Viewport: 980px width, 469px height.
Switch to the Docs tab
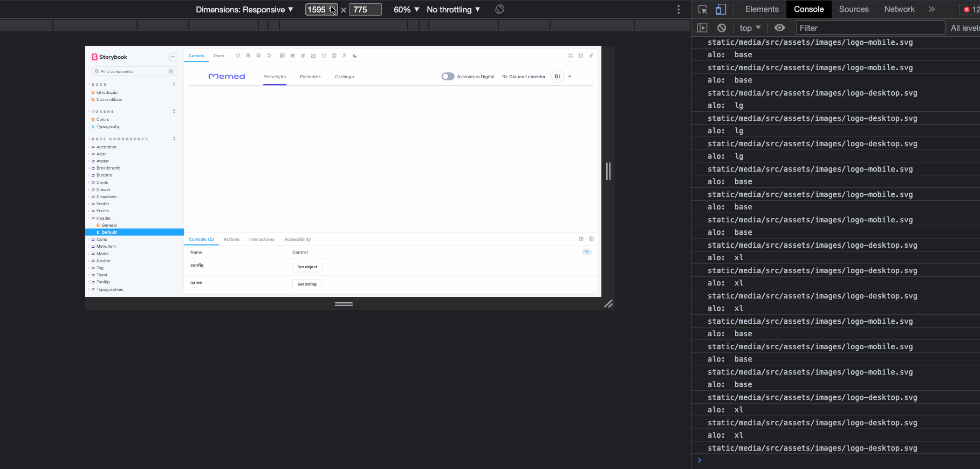coord(219,56)
